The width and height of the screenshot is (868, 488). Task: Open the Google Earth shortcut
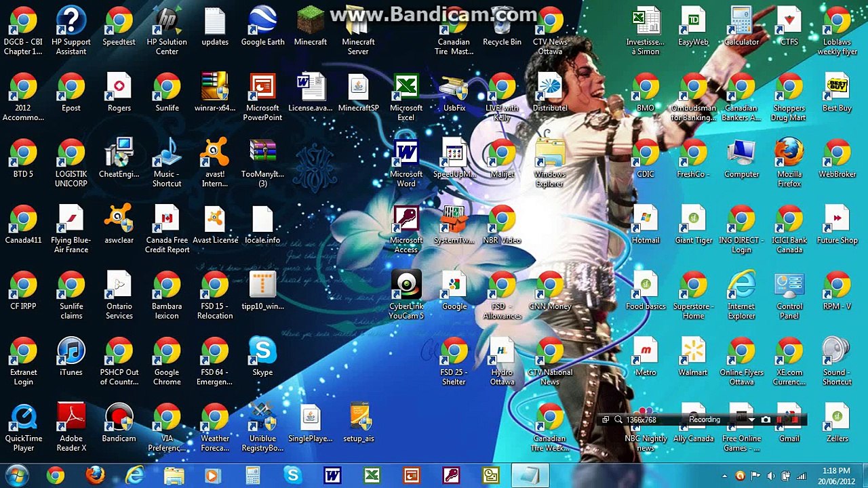coord(262,27)
